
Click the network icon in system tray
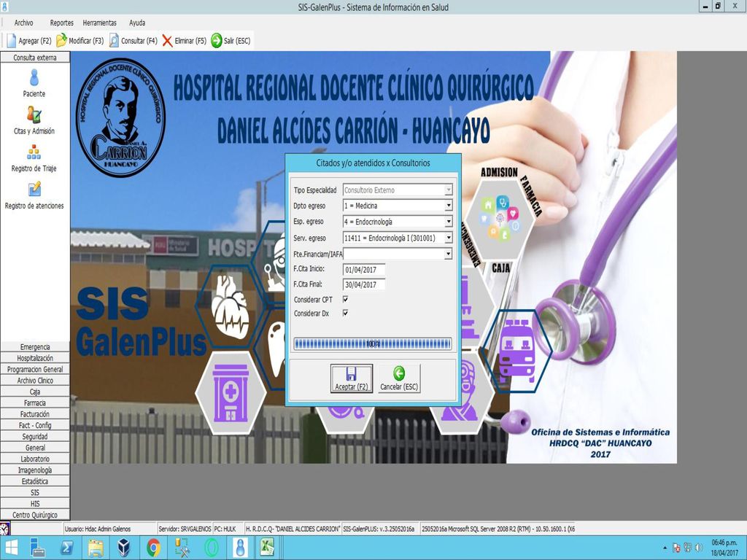click(x=687, y=548)
